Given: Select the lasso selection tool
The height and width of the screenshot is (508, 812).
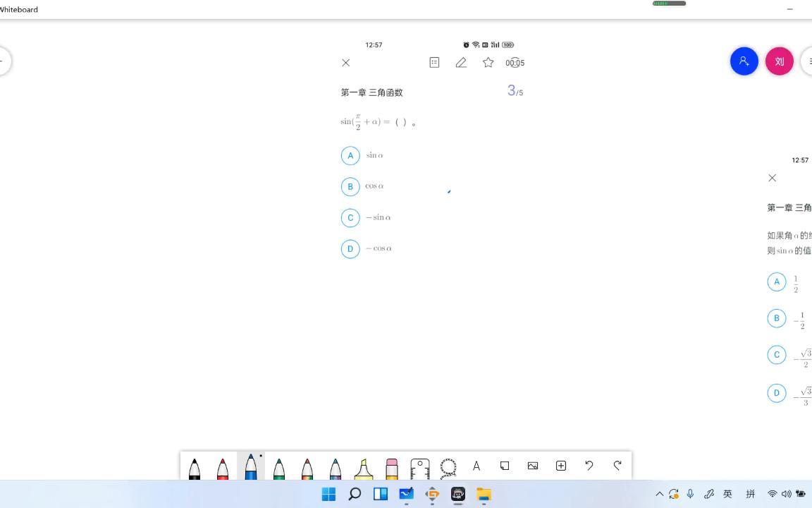Looking at the screenshot, I should coord(448,467).
